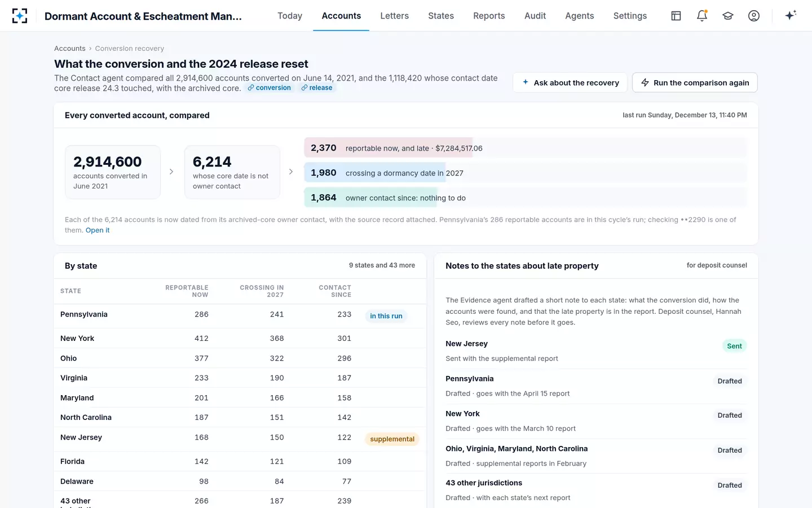Open the States tab
The image size is (812, 508).
click(441, 16)
